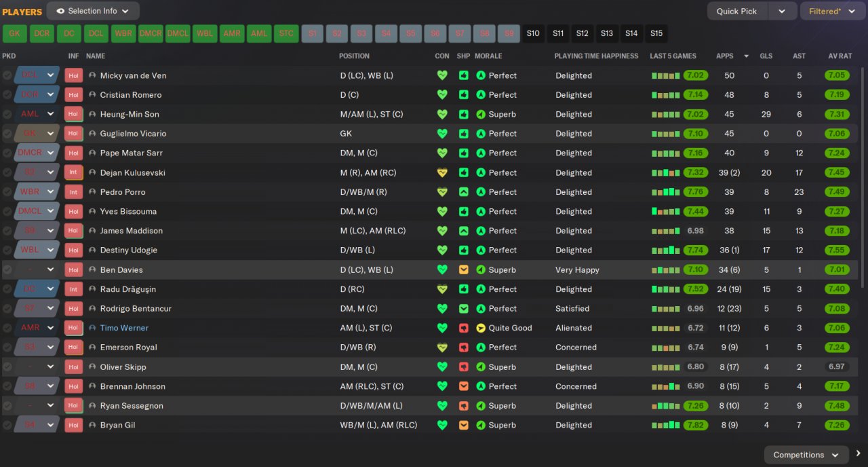868x467 pixels.
Task: Open the Competitions dropdown
Action: 806,455
